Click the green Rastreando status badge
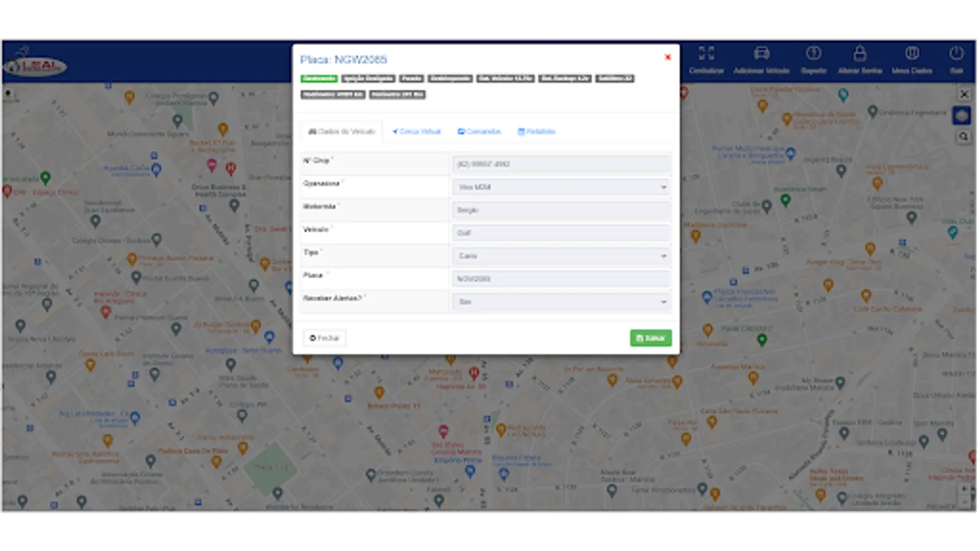 coord(319,78)
